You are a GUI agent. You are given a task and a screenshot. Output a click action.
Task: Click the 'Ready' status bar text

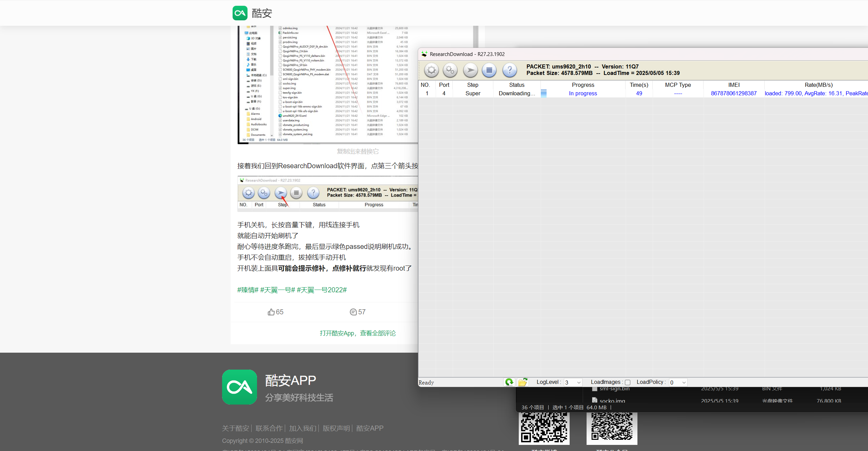pyautogui.click(x=426, y=383)
